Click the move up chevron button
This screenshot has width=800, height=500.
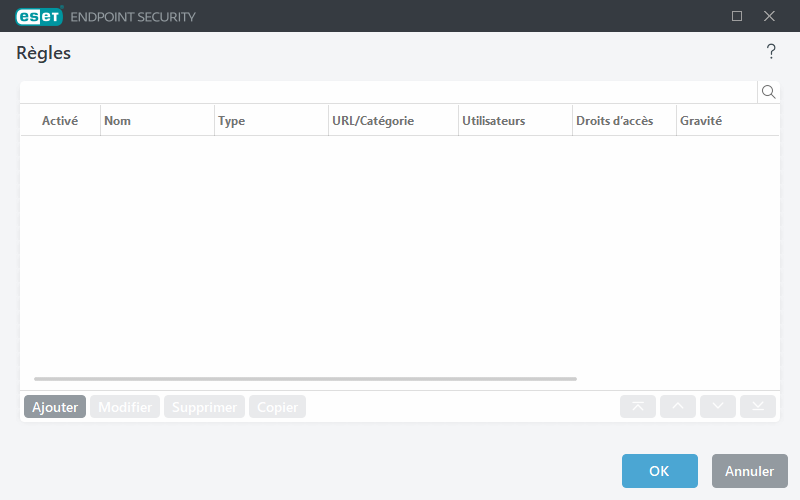678,407
